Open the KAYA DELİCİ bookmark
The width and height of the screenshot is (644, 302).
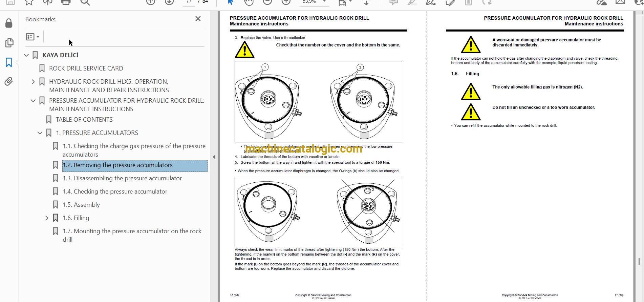tap(60, 55)
